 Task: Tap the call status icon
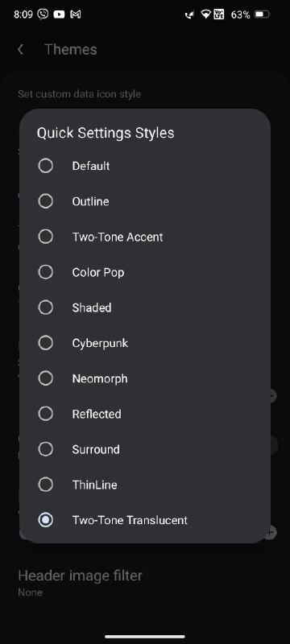click(189, 14)
